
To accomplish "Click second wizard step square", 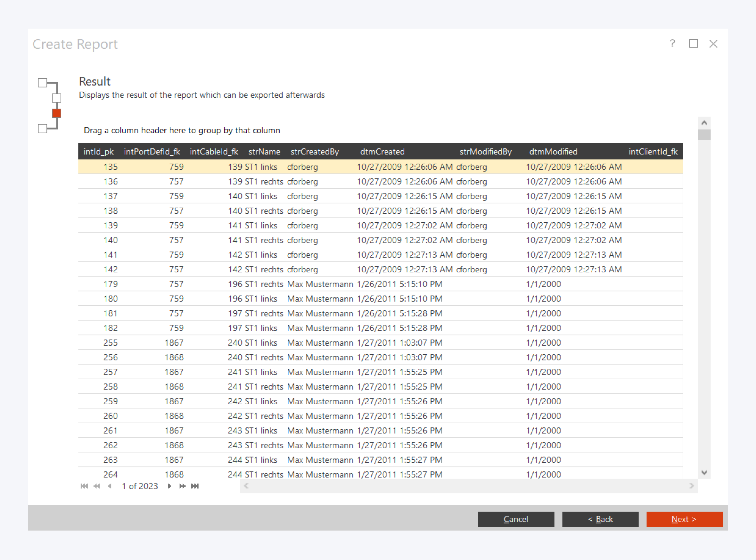I will (57, 98).
